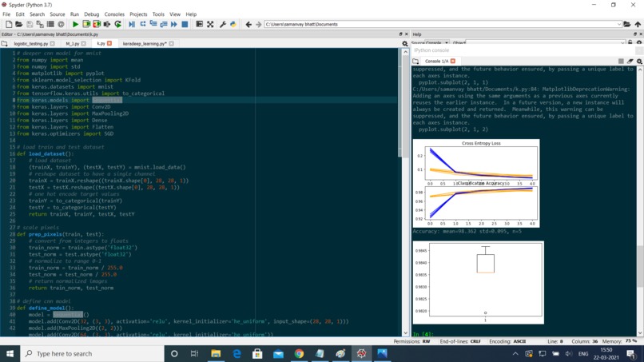
Task: Create a new file with toolbar icon
Action: click(9, 24)
